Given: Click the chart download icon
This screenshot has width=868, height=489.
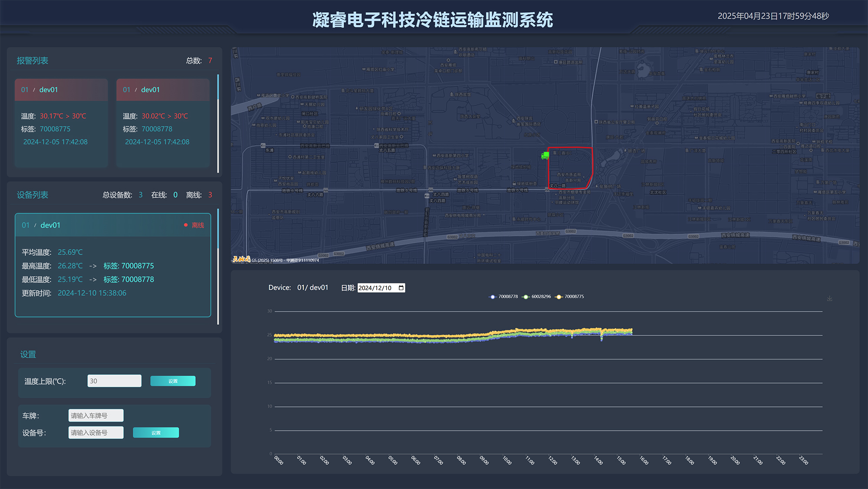Looking at the screenshot, I should (829, 298).
